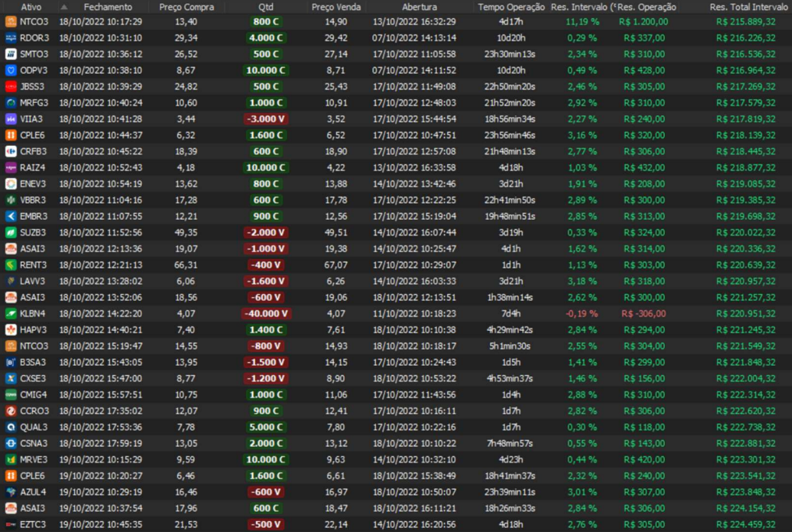
Task: Click the ODPV3 shield icon
Action: pos(11,70)
